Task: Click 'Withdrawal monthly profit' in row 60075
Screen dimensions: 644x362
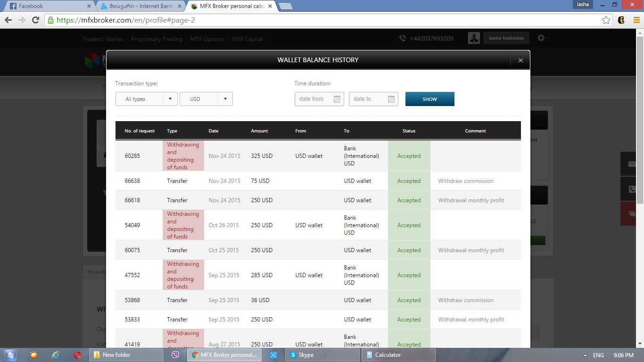Action: tap(471, 250)
